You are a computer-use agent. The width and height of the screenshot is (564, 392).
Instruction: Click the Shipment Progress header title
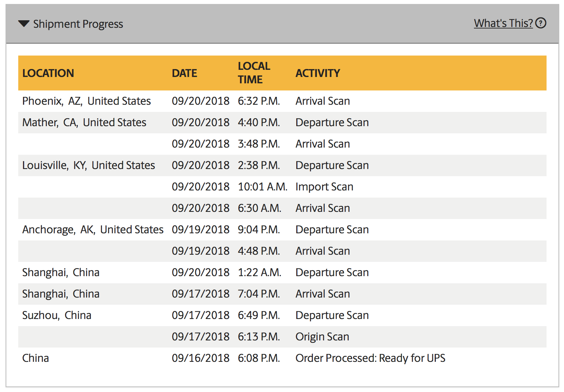click(78, 24)
